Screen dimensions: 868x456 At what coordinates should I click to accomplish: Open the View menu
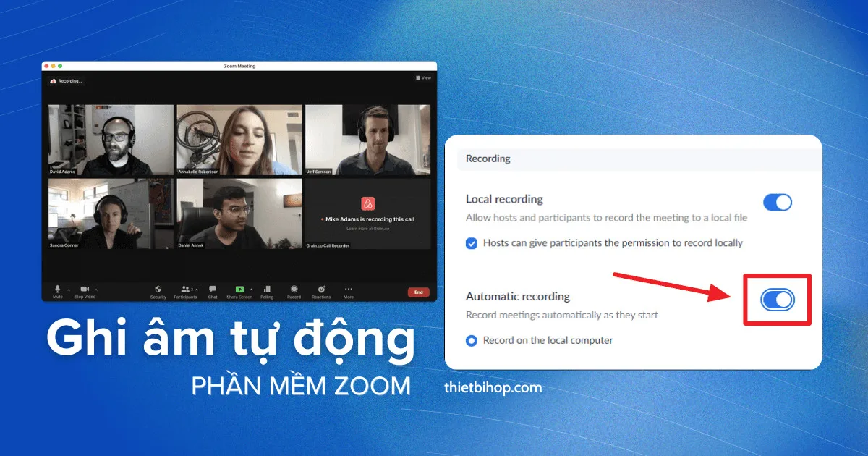tap(423, 77)
